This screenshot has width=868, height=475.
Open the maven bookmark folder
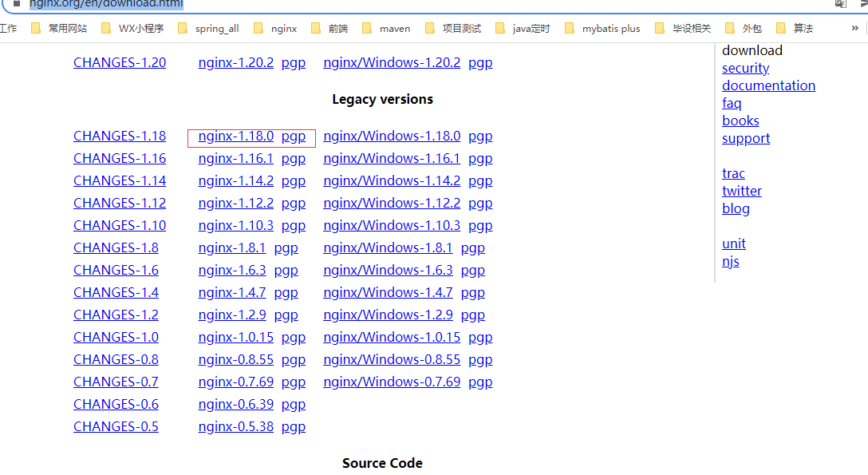coord(386,28)
